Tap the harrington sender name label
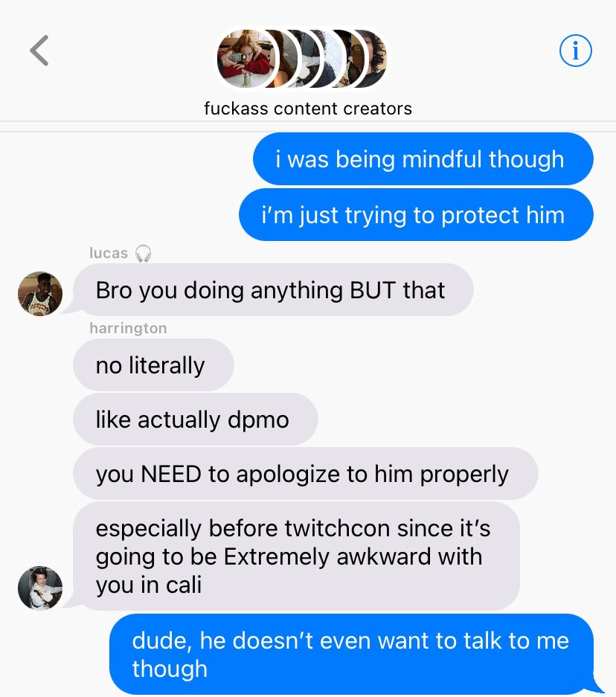 point(128,328)
